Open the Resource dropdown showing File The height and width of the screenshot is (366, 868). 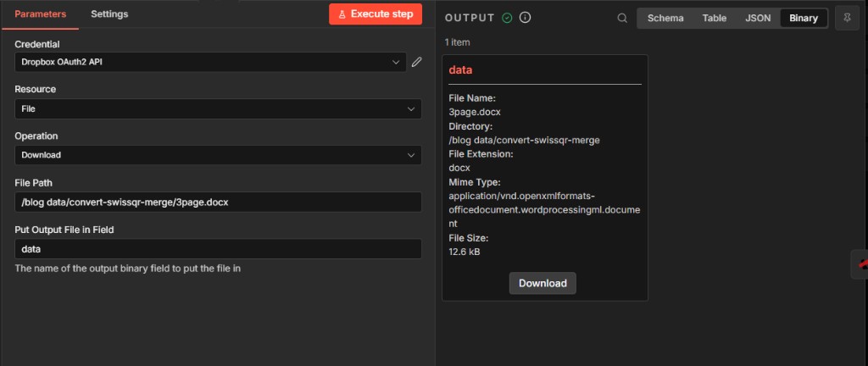pos(218,108)
